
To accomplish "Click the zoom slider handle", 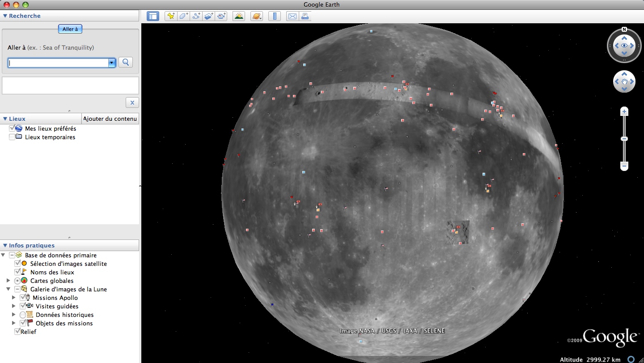I will tap(624, 139).
